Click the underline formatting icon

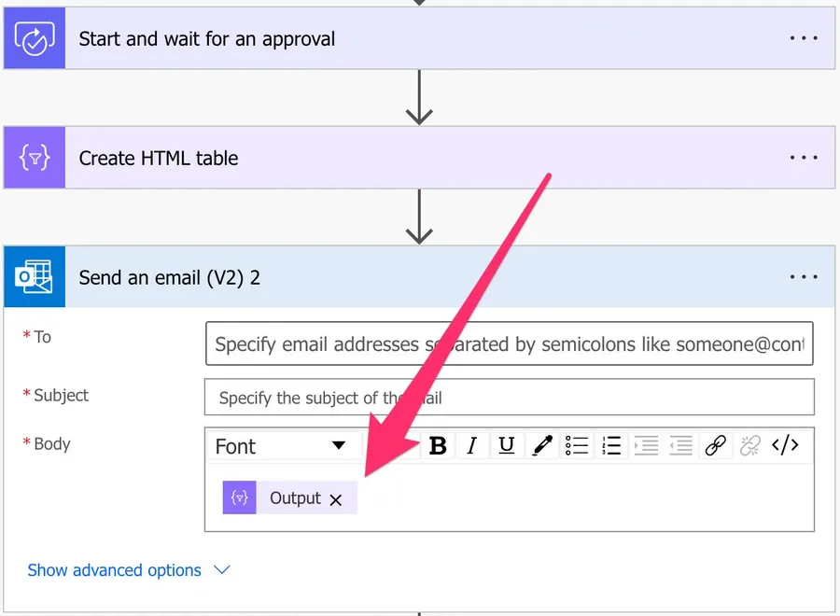coord(506,446)
